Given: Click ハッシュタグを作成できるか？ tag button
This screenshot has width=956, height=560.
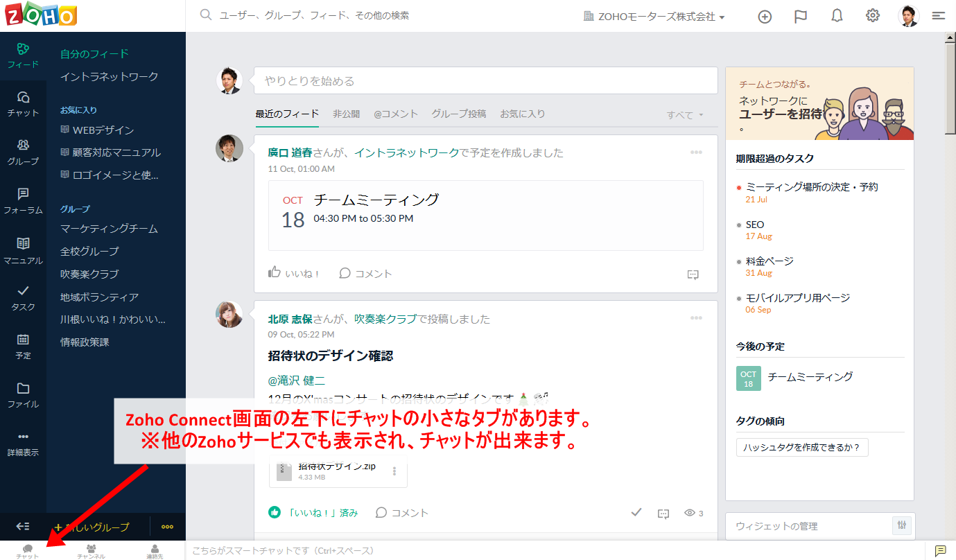Looking at the screenshot, I should [802, 447].
